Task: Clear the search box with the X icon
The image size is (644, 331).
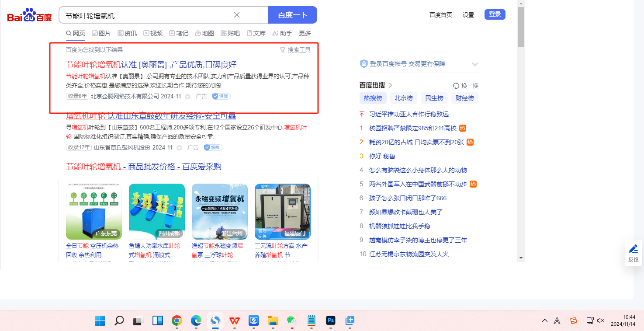Action: click(237, 15)
